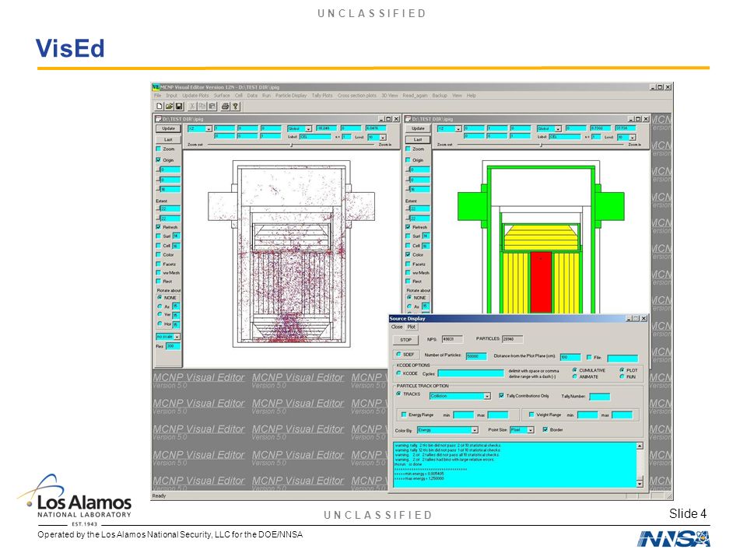
Task: Open the 3D View menu
Action: 389,96
